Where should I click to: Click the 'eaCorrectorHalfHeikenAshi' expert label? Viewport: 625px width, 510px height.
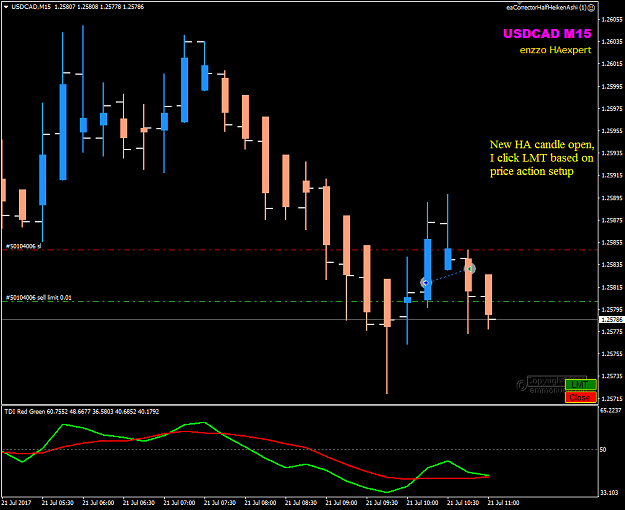coord(542,8)
